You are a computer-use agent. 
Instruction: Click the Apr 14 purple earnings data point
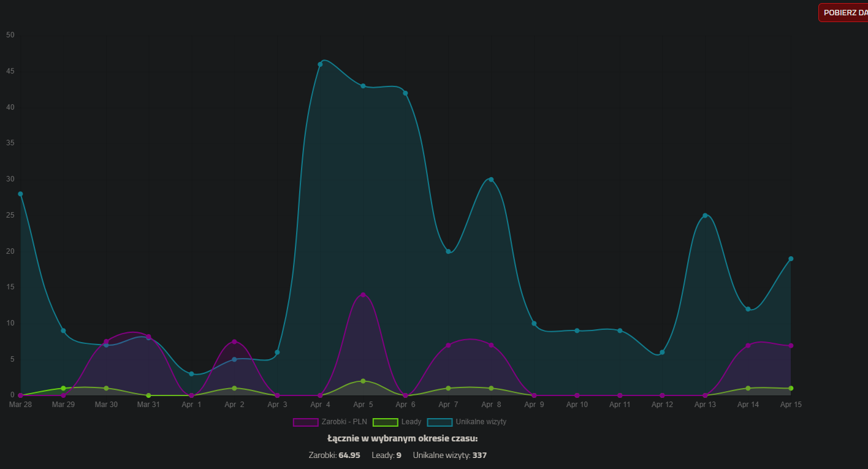(748, 345)
